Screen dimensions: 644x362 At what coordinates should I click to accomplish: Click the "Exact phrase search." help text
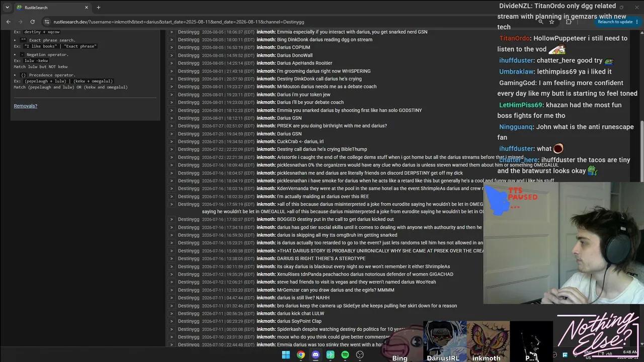[x=52, y=40]
